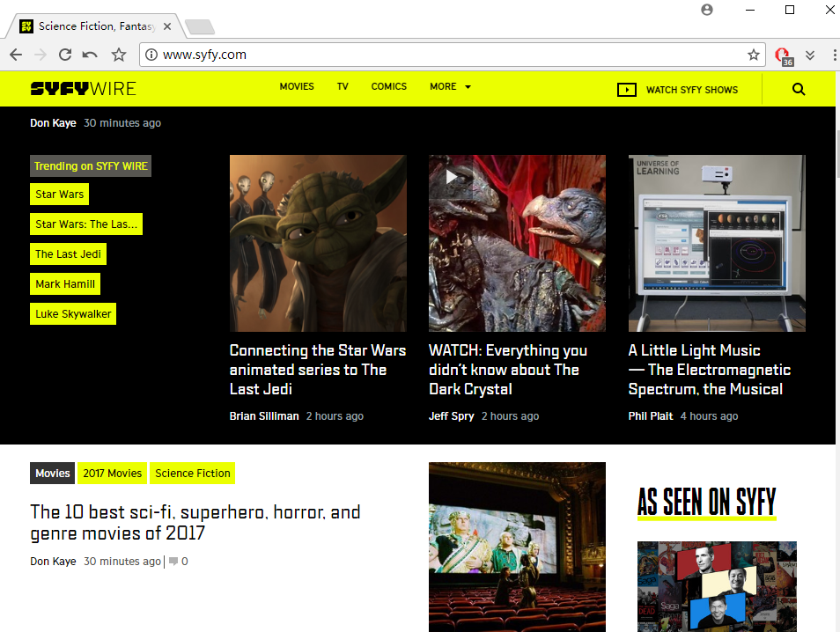840x632 pixels.
Task: Click the site info icon in the address bar
Action: pyautogui.click(x=151, y=55)
